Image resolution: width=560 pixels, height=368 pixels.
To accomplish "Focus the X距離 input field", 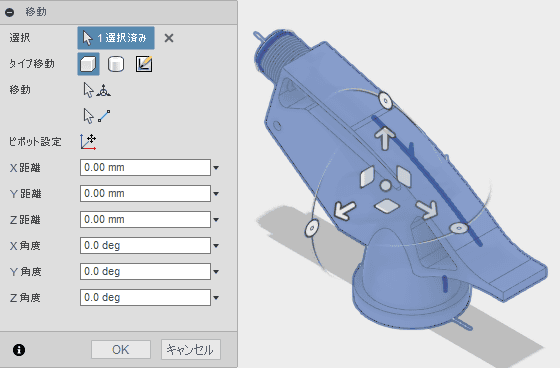I will pyautogui.click(x=145, y=168).
